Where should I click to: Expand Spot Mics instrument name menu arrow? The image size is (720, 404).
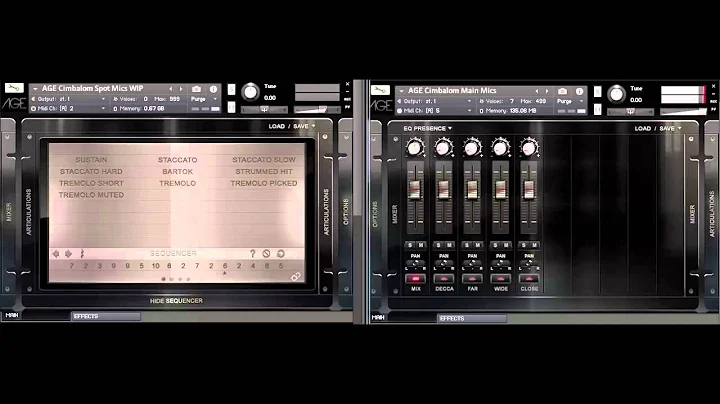click(x=35, y=89)
